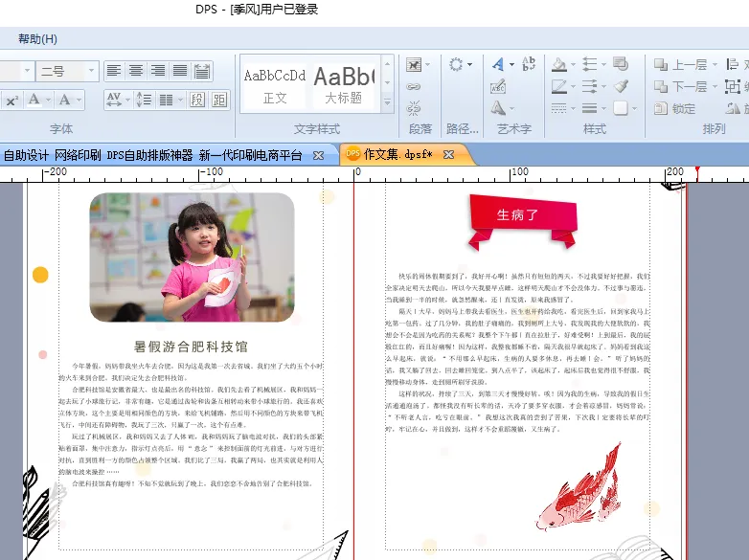The image size is (749, 560).
Task: Toggle the 锁定 lock option
Action: [x=674, y=109]
